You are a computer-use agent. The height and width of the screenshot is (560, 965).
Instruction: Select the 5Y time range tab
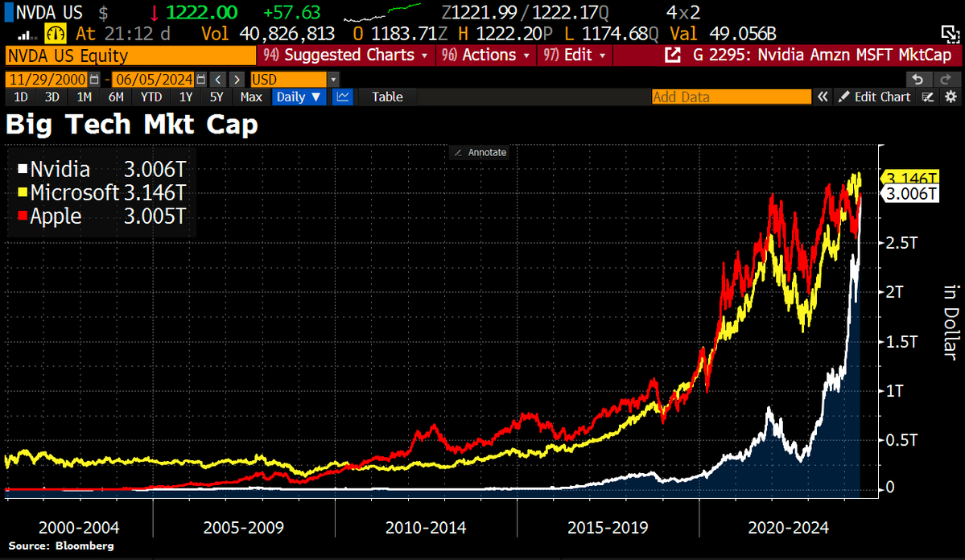tap(216, 97)
